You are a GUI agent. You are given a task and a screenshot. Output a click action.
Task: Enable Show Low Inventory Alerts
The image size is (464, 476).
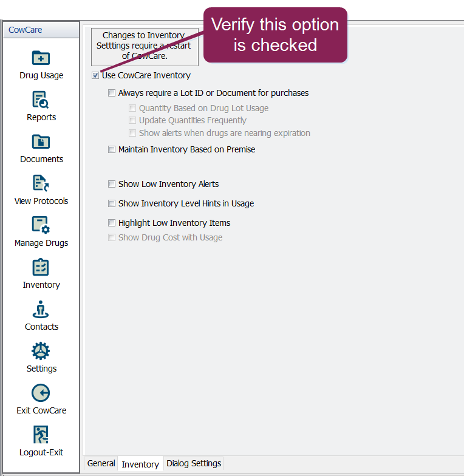coord(112,184)
